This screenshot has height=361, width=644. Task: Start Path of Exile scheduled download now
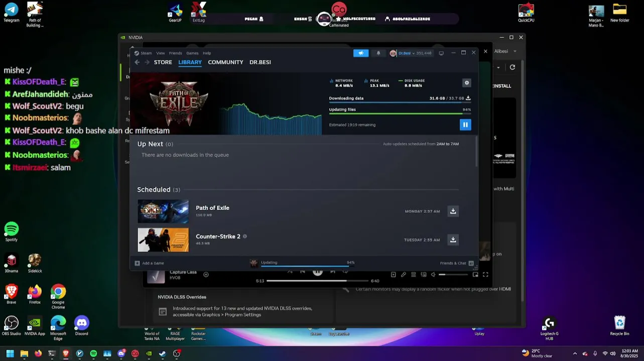[x=453, y=211]
